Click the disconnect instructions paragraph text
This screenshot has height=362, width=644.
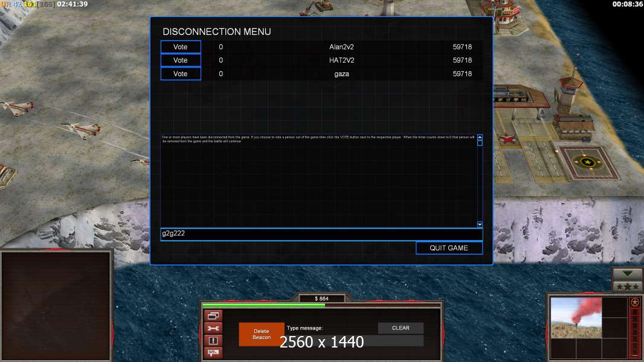318,139
